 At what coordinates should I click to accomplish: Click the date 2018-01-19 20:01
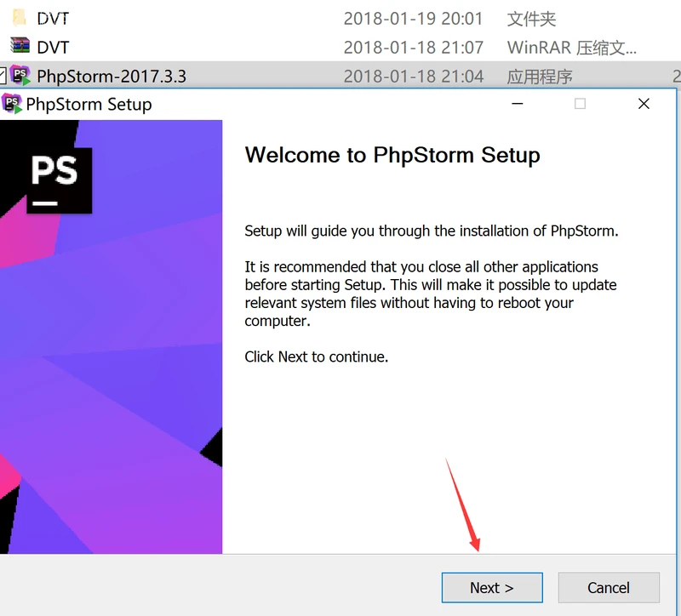[x=413, y=19]
